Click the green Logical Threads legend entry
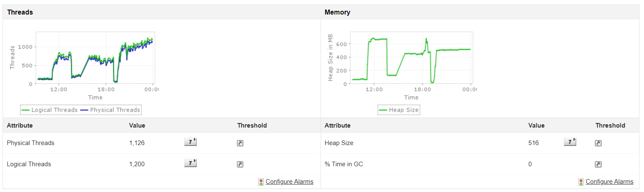Viewport: 644px width, 192px height. point(49,110)
